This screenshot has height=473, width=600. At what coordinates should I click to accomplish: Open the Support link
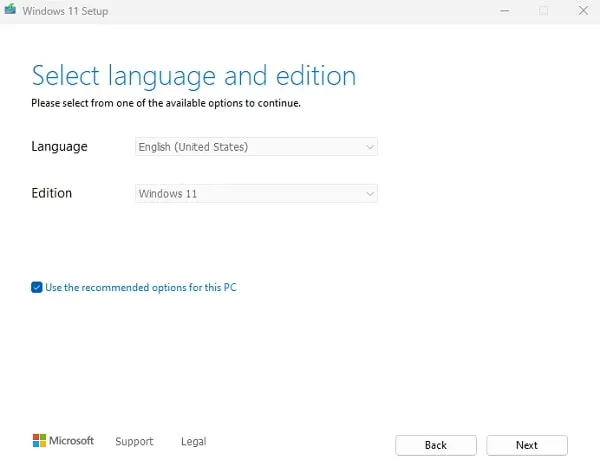pyautogui.click(x=134, y=441)
